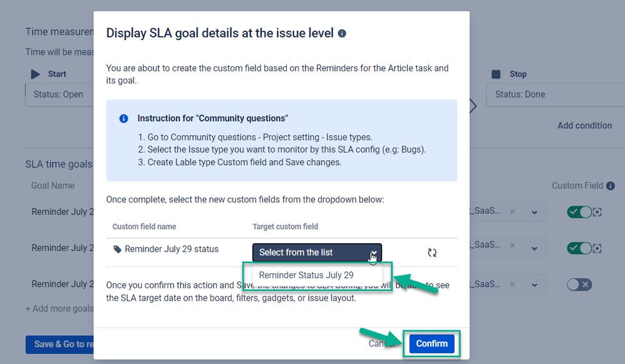Image resolution: width=625 pixels, height=364 pixels.
Task: Click the info icon beside dialog title
Action: (x=342, y=33)
